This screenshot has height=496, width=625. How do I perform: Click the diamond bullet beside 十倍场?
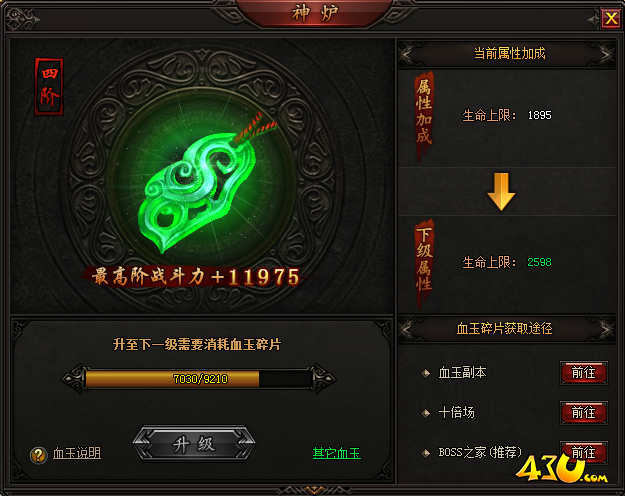(x=426, y=413)
